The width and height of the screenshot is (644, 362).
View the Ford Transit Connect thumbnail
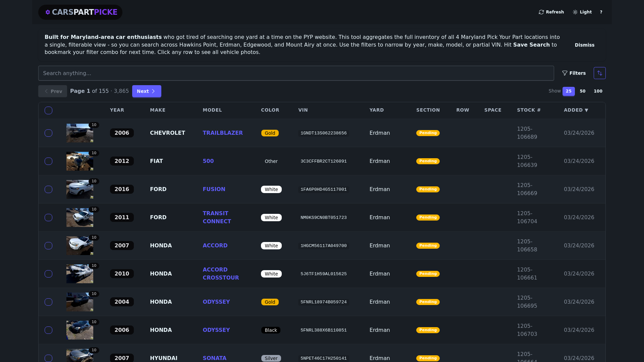[80, 218]
